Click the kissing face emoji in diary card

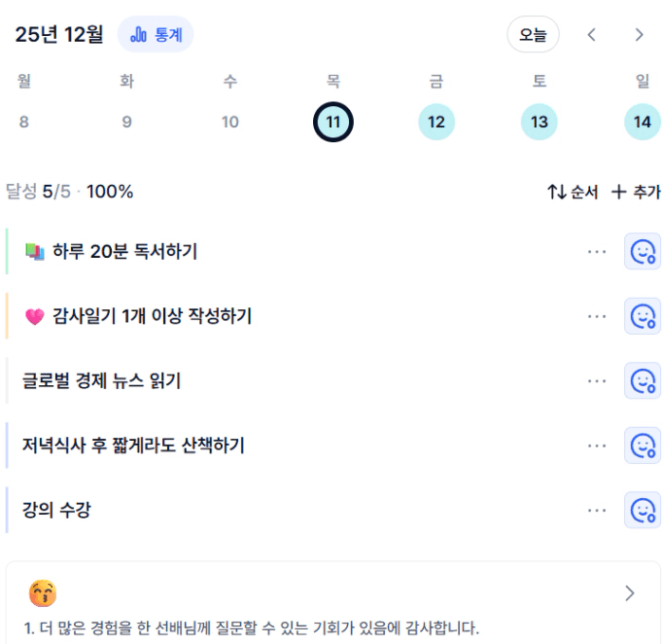pos(43,592)
